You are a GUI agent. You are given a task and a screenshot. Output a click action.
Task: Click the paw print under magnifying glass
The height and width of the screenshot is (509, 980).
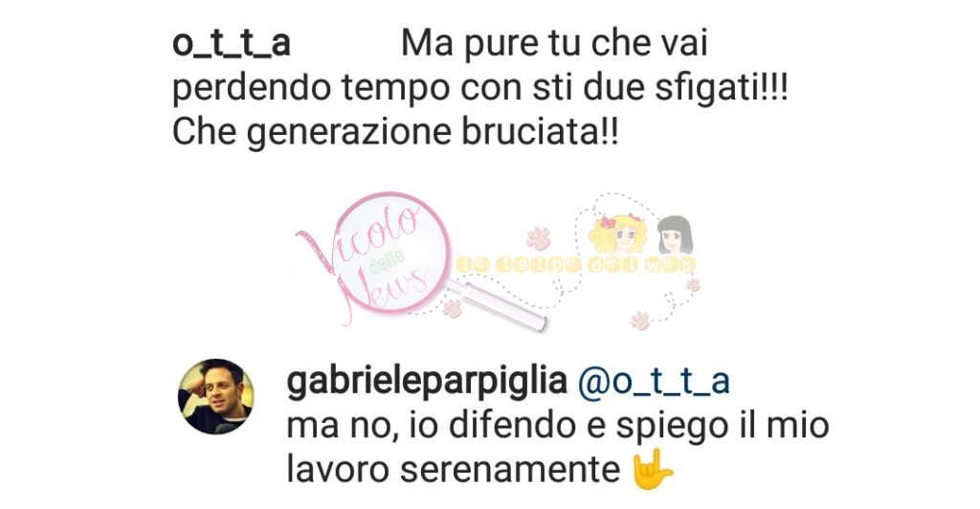point(452,308)
